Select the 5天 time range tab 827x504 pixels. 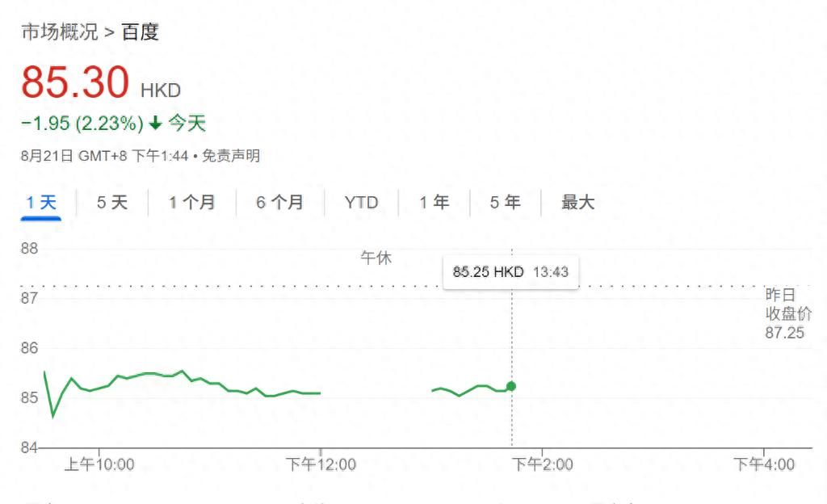111,203
